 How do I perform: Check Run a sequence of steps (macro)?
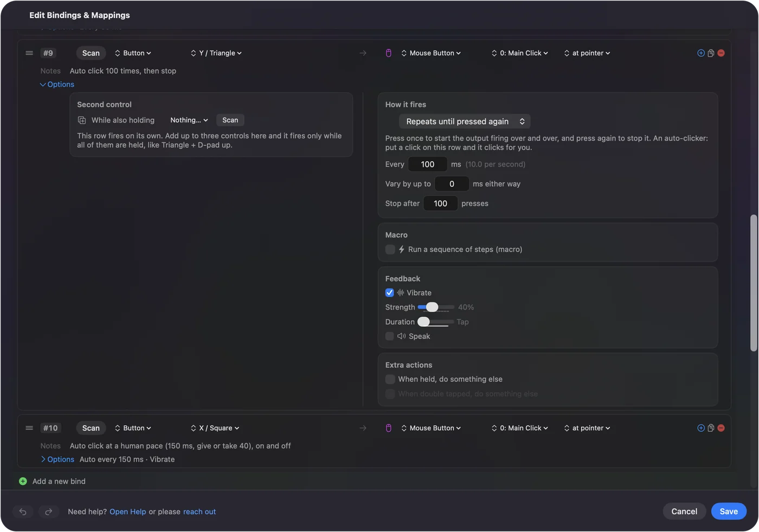click(390, 249)
